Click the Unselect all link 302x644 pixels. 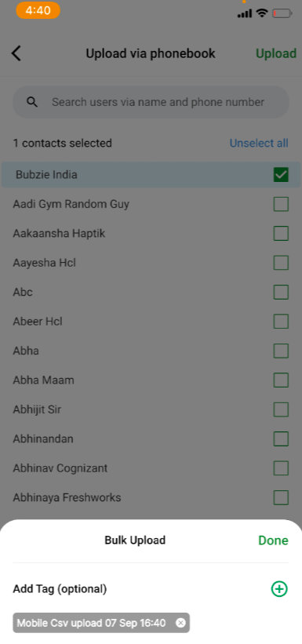[x=259, y=143]
